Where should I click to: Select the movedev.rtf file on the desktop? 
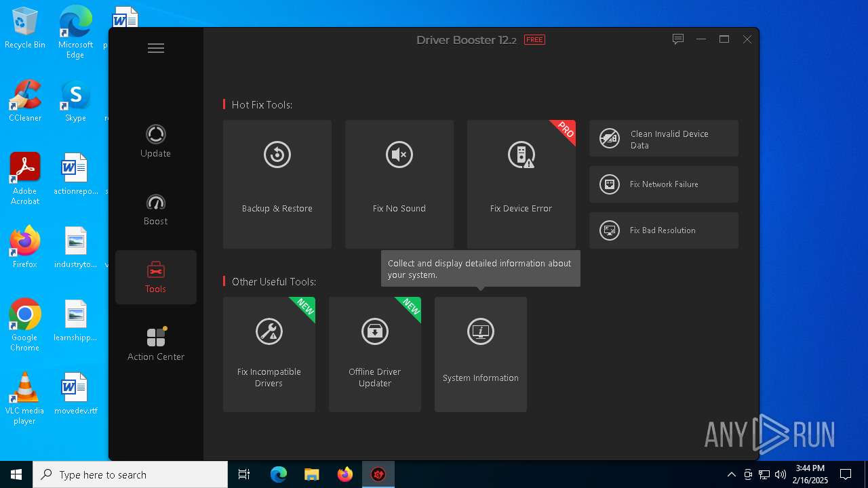[75, 394]
